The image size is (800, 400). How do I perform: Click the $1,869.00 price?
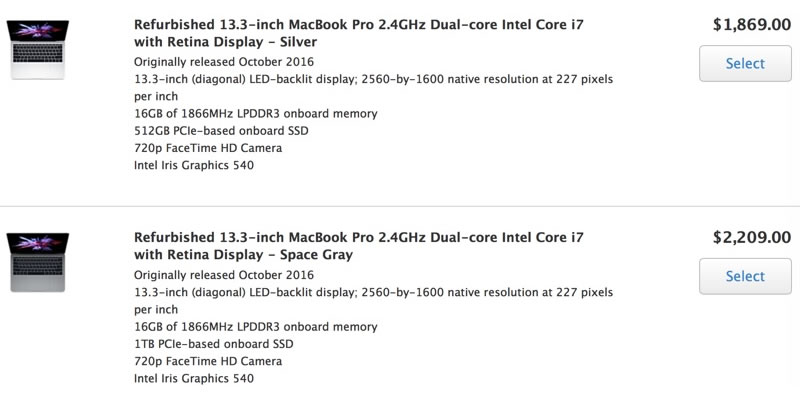(x=751, y=24)
